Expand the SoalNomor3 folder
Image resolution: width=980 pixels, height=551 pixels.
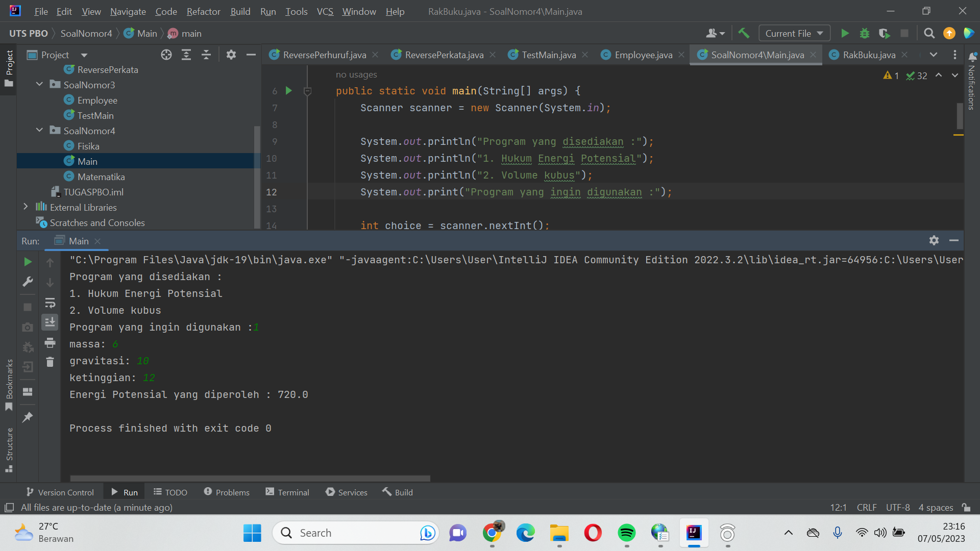[39, 85]
